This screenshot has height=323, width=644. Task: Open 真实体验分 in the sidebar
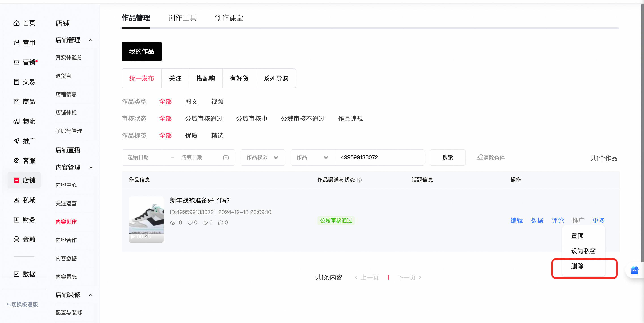pyautogui.click(x=69, y=58)
